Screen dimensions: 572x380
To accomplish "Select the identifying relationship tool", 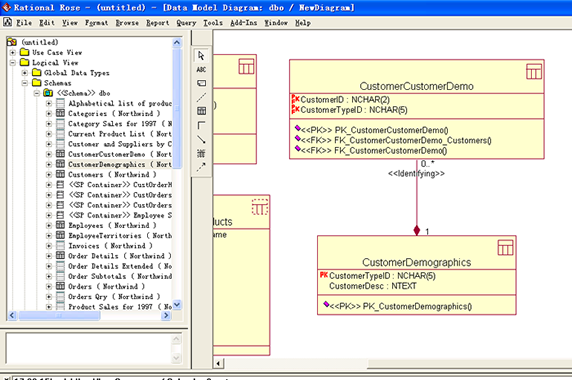I will [201, 139].
